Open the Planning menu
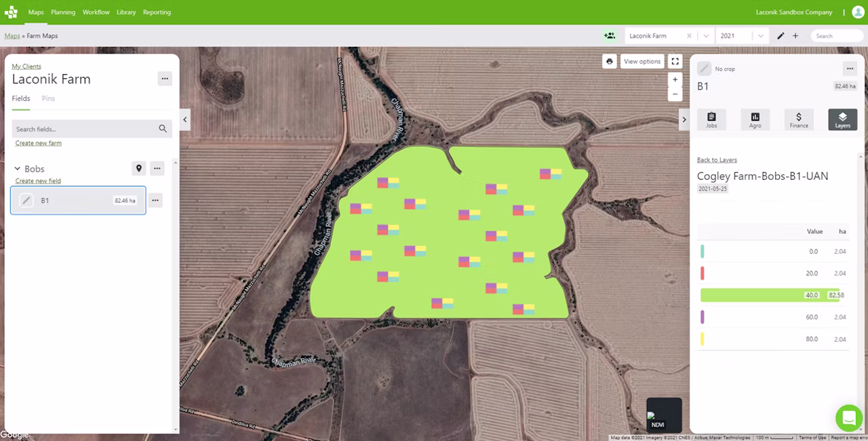 tap(63, 12)
